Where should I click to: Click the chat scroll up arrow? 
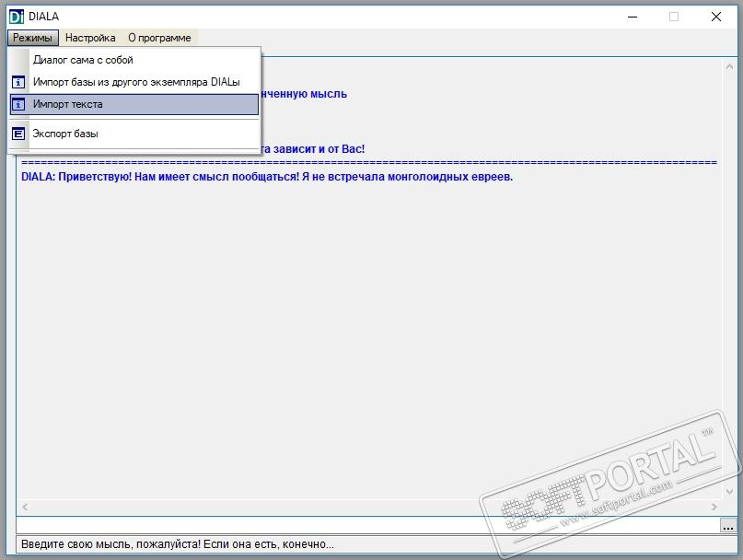[x=729, y=67]
